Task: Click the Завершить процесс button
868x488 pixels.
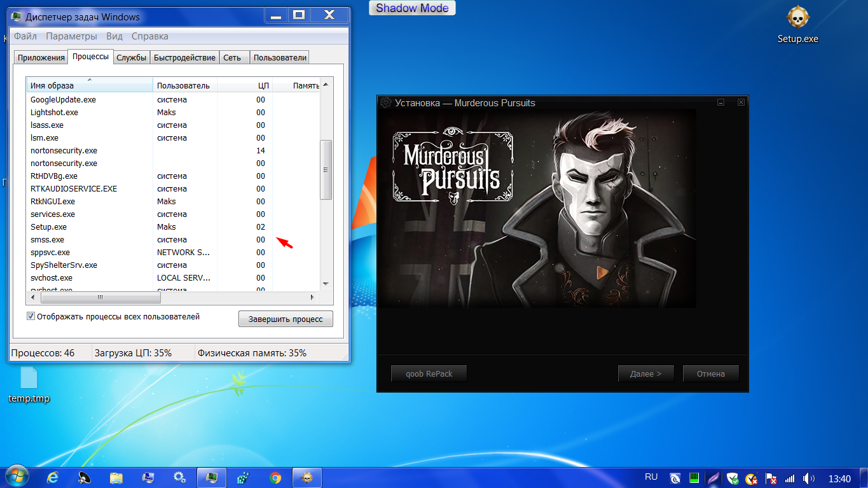Action: [286, 319]
